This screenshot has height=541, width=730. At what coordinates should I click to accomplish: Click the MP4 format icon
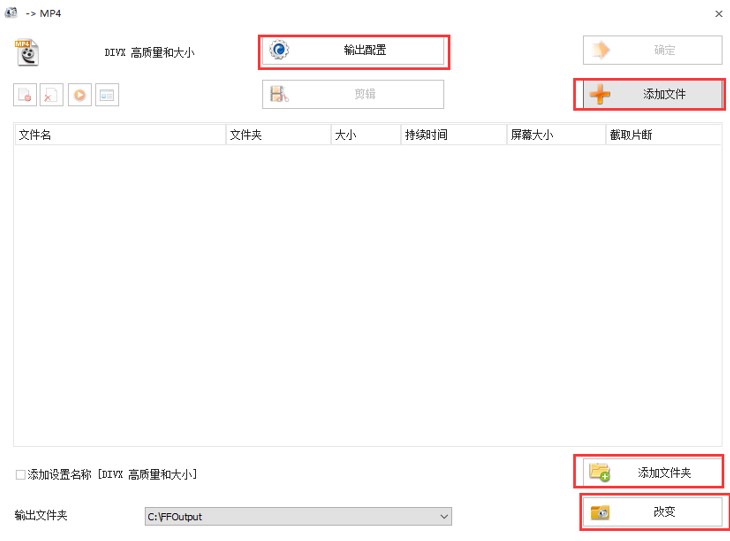point(27,51)
